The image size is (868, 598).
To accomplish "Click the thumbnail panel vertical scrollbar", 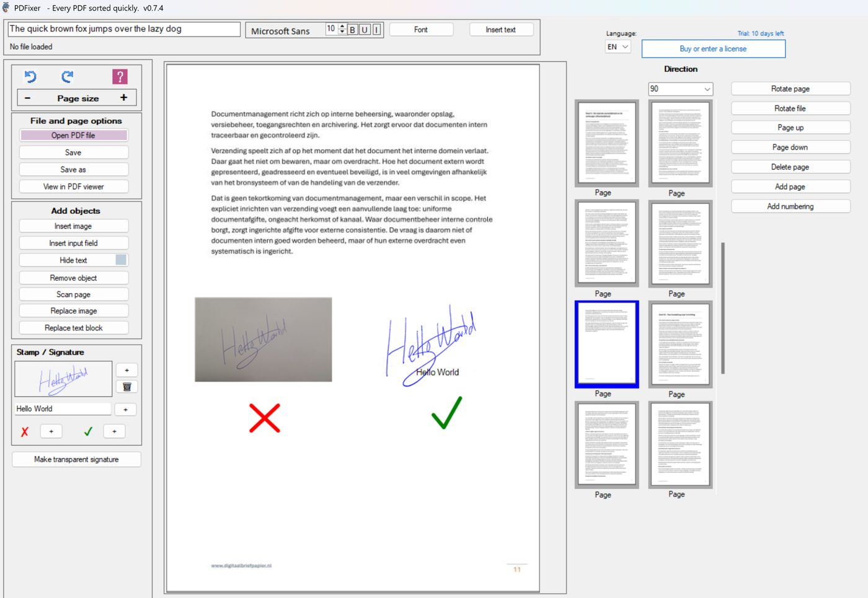I will point(723,308).
